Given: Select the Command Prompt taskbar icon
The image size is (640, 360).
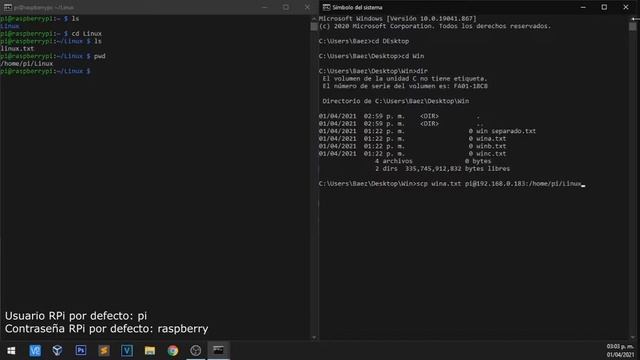Looking at the screenshot, I should (x=218, y=350).
